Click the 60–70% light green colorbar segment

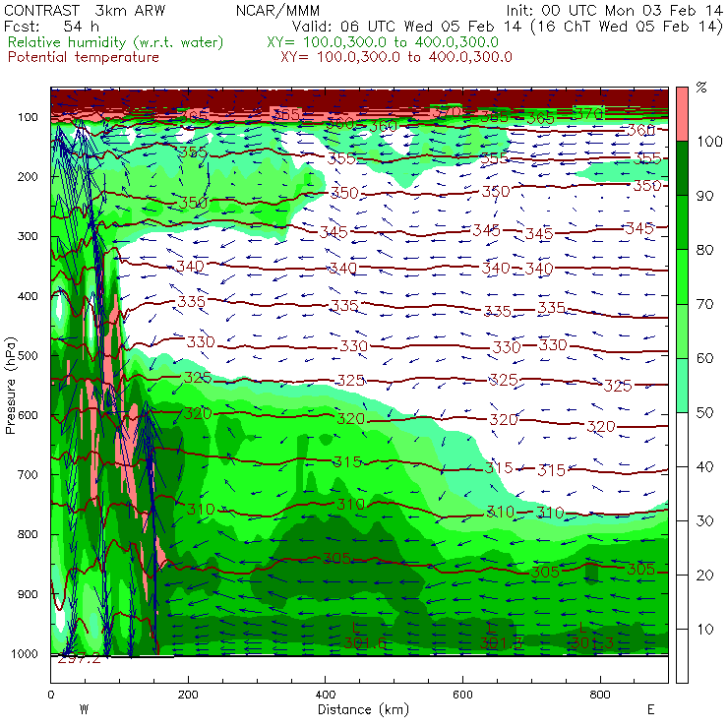682,331
